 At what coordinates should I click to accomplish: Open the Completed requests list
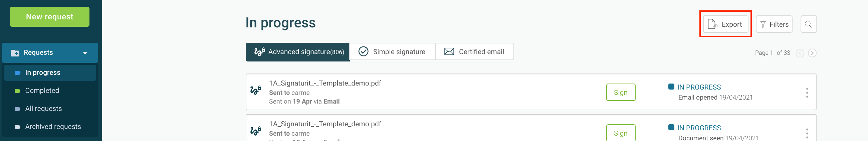50,91
